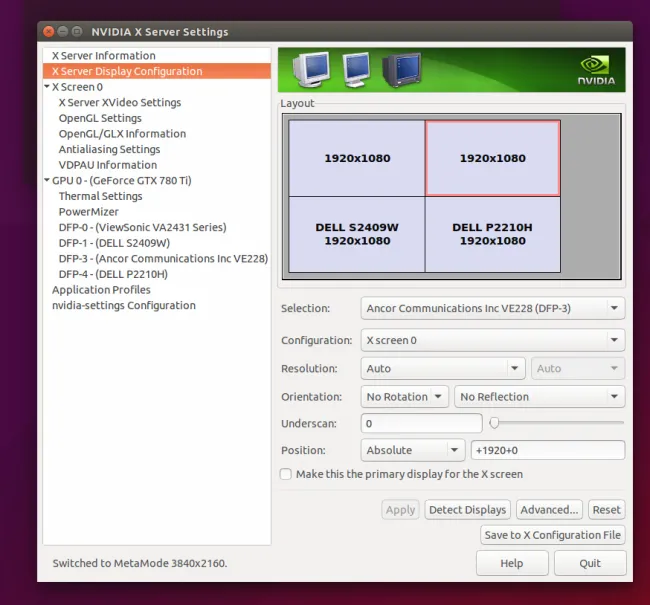Select X Server Information in the sidebar

(x=104, y=56)
